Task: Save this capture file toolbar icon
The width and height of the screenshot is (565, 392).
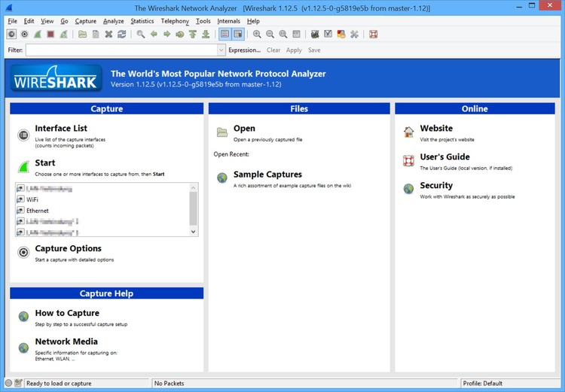Action: (96, 34)
